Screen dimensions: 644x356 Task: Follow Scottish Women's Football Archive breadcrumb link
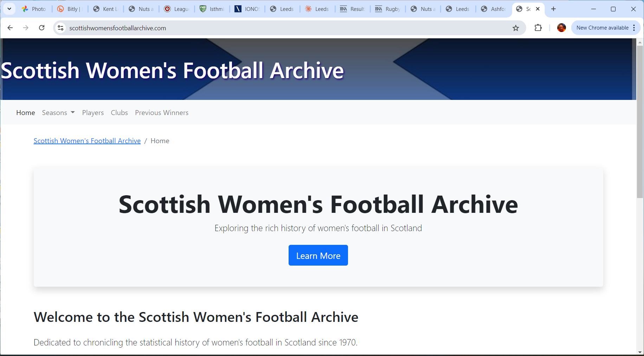point(87,141)
